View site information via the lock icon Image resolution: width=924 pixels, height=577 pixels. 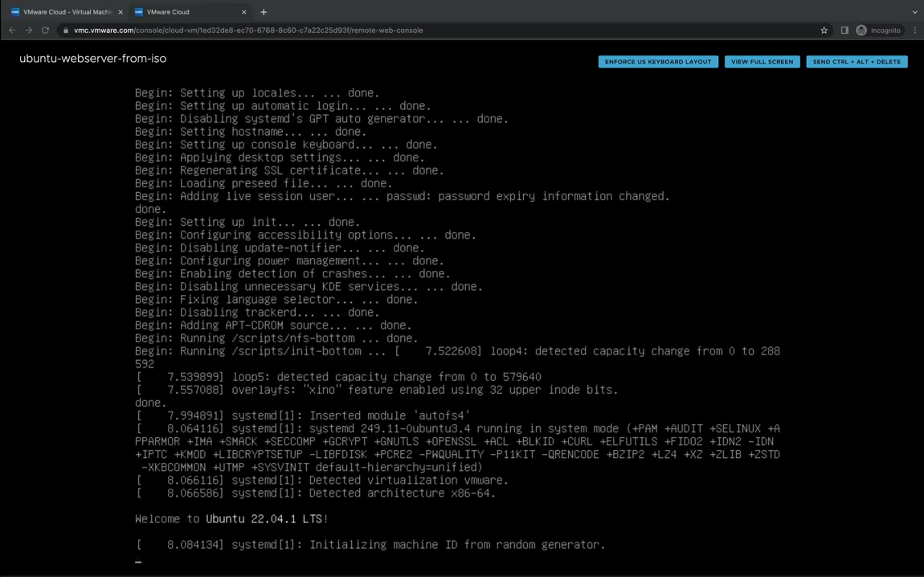66,30
